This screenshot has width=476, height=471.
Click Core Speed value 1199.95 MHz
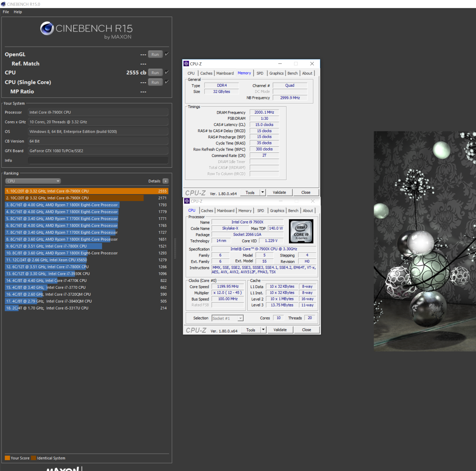(228, 286)
